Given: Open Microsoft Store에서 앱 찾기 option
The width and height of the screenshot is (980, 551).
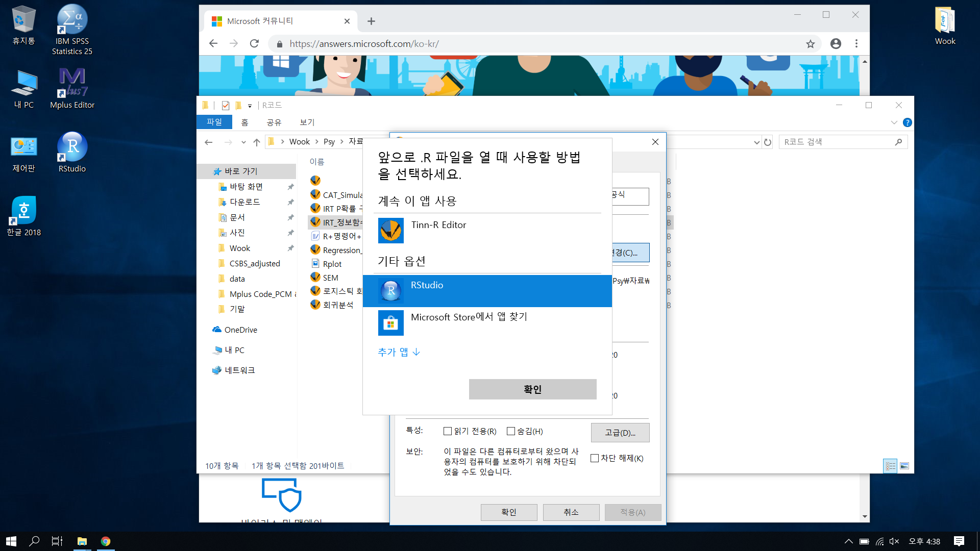Looking at the screenshot, I should pos(468,317).
